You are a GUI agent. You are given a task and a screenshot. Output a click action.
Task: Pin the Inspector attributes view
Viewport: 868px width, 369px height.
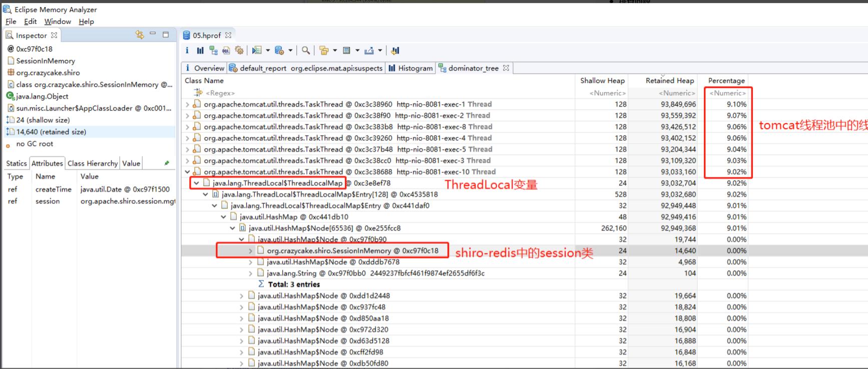coord(167,163)
